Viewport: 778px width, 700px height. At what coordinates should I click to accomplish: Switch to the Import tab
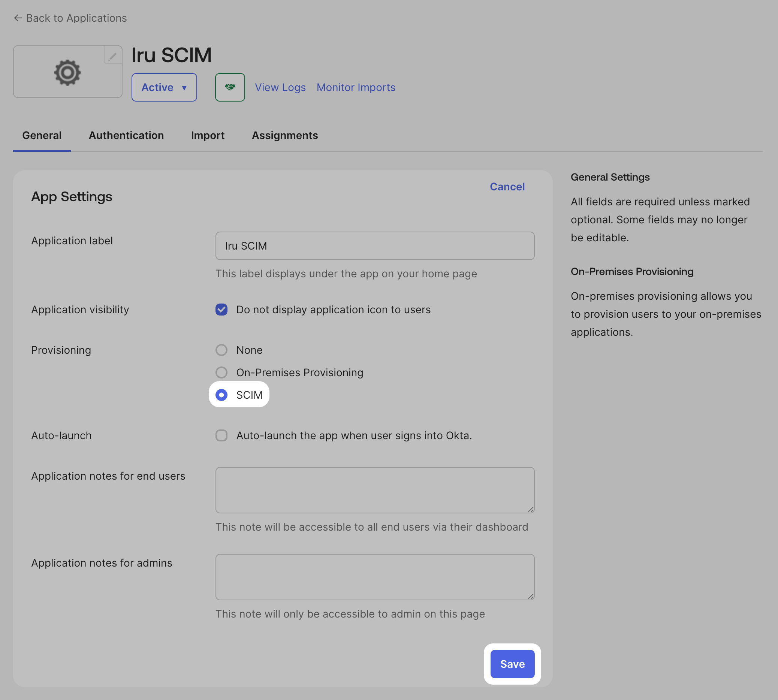[x=208, y=135]
